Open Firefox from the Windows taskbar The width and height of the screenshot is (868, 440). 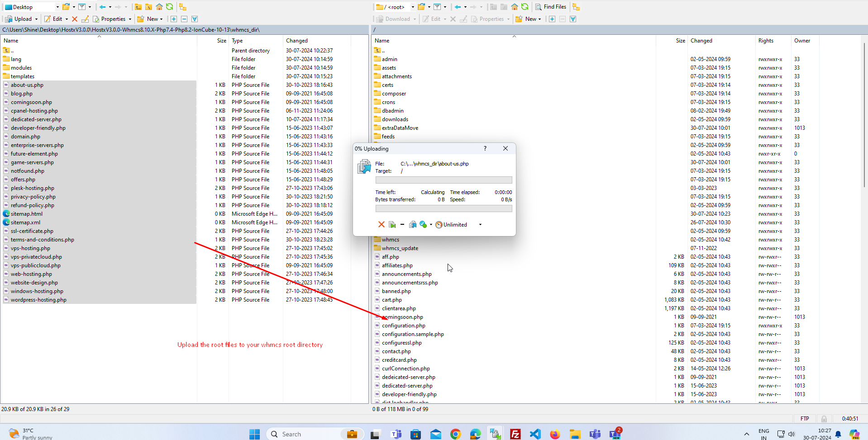click(555, 434)
